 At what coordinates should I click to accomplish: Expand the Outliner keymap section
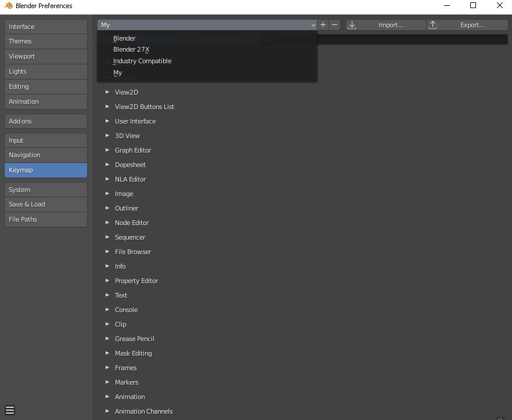click(107, 208)
